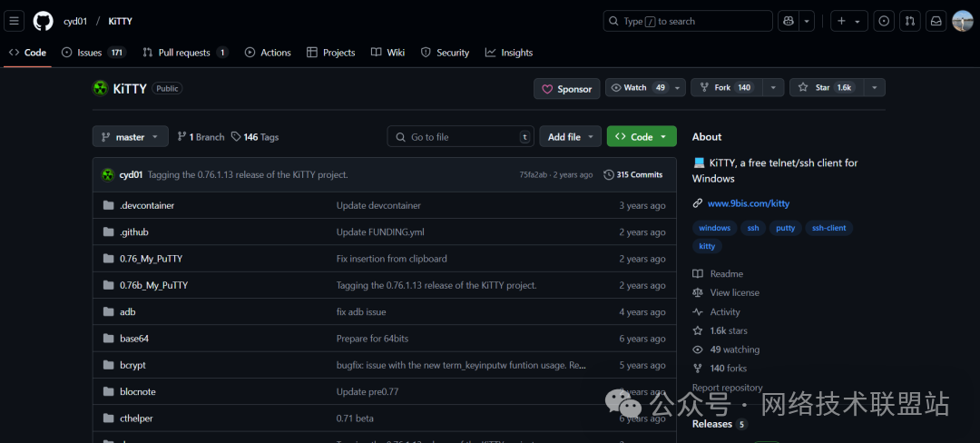Open the Copilot dropdown arrow
The width and height of the screenshot is (980, 443).
tap(807, 21)
